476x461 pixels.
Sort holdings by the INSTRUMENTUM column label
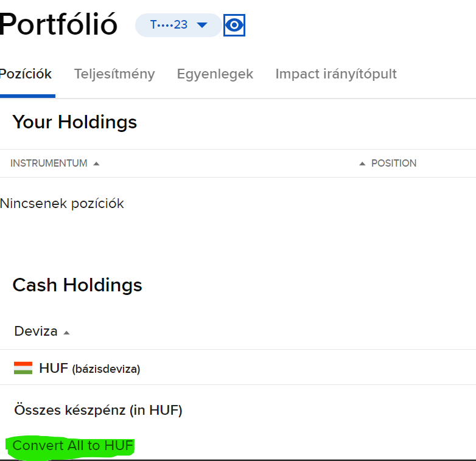point(49,164)
